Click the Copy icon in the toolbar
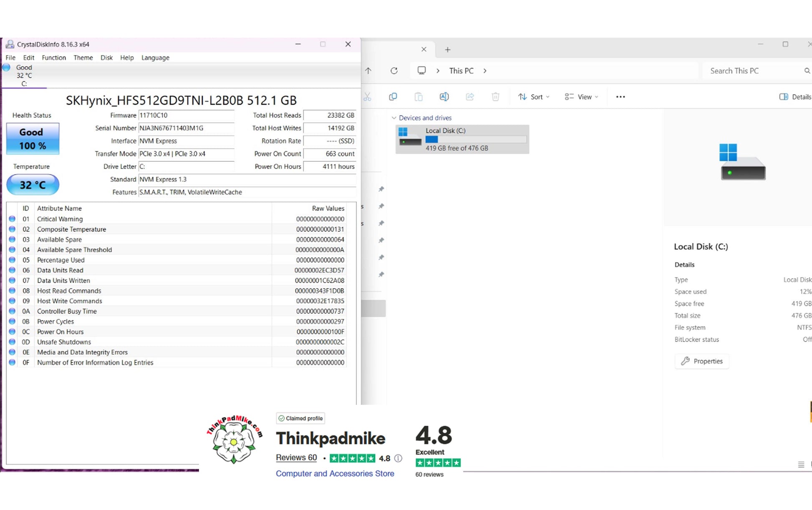 [x=393, y=97]
